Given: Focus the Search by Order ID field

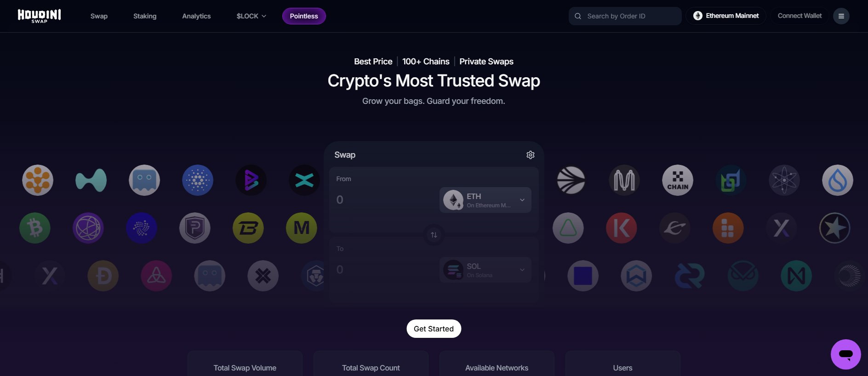Looking at the screenshot, I should [625, 16].
